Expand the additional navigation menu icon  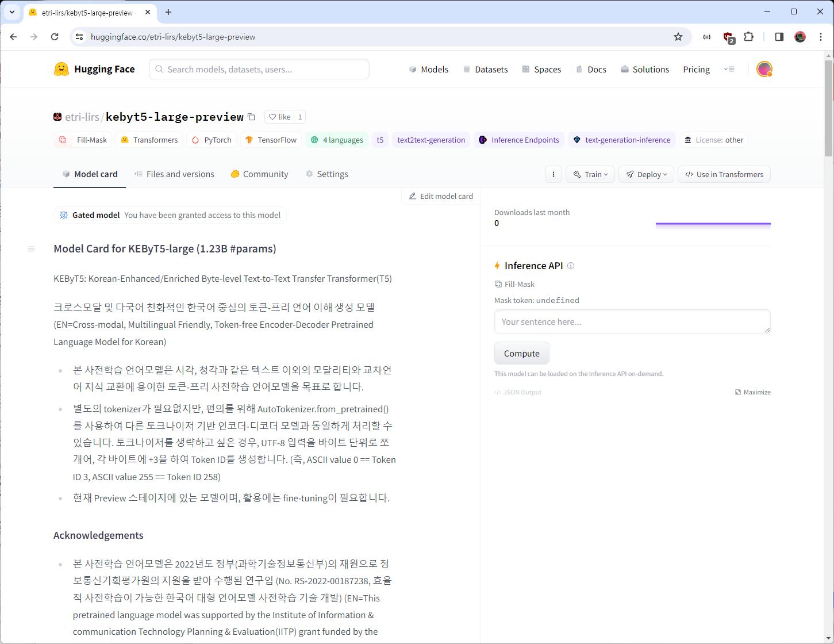tap(729, 69)
